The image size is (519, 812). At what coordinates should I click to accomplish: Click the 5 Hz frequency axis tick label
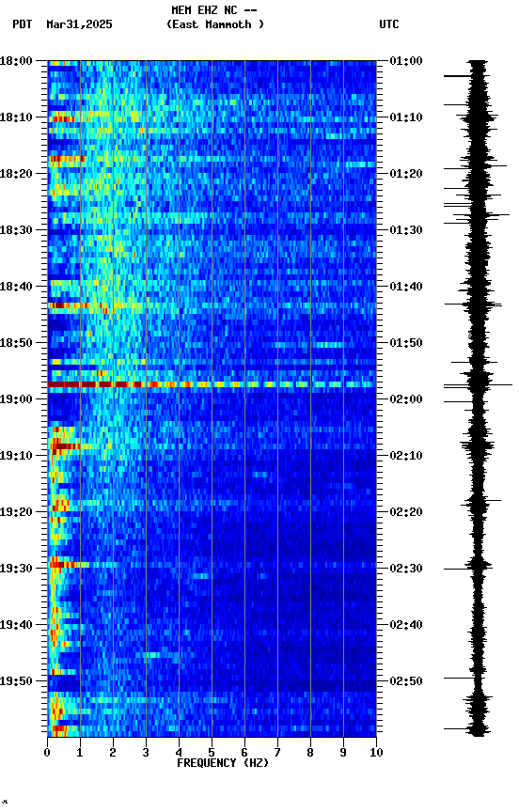[212, 753]
